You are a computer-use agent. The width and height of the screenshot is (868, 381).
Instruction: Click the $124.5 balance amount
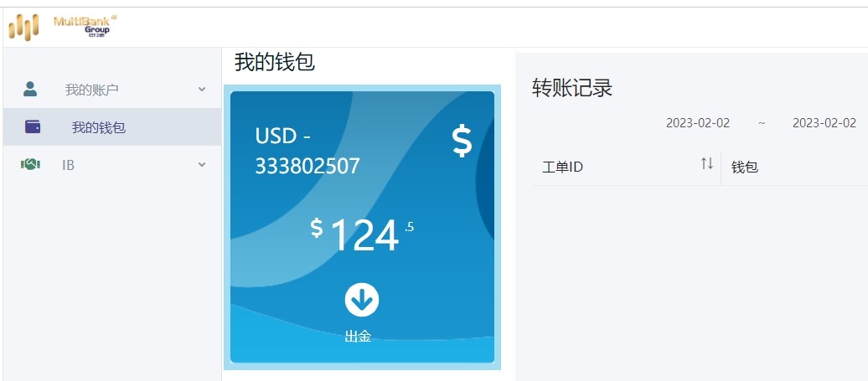coord(362,234)
